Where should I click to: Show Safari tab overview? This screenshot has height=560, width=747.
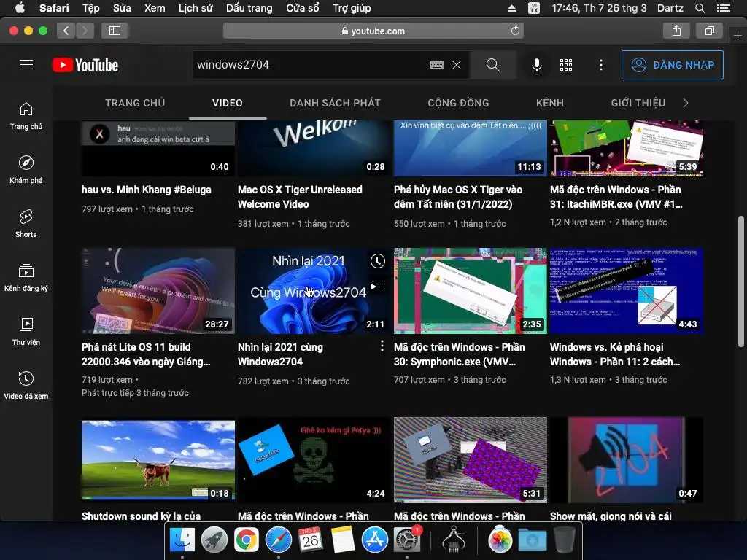click(709, 31)
